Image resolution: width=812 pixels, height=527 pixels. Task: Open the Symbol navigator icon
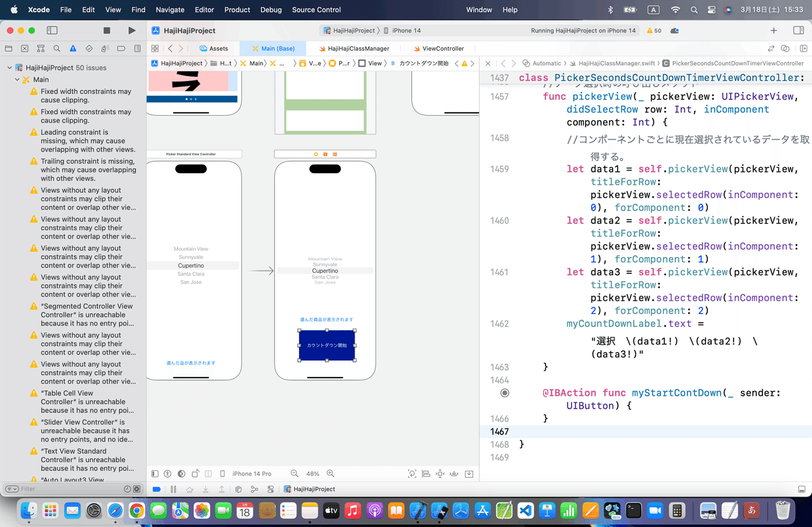pos(41,49)
